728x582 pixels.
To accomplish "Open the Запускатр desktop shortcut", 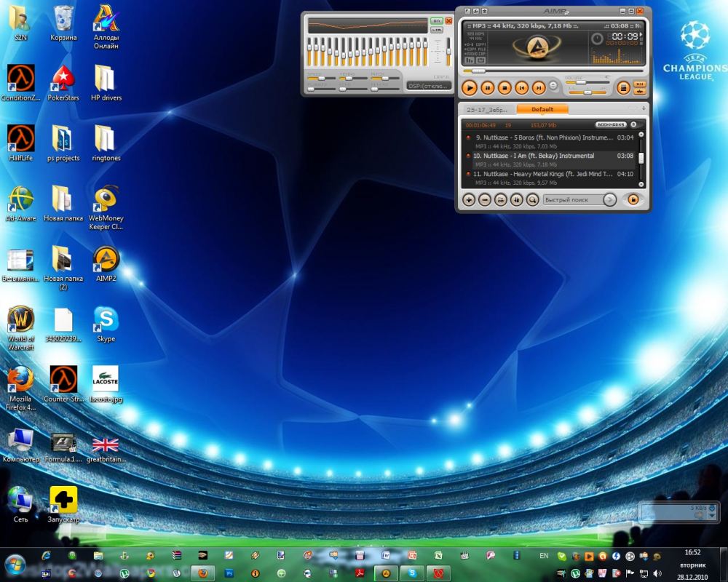I will pyautogui.click(x=63, y=504).
